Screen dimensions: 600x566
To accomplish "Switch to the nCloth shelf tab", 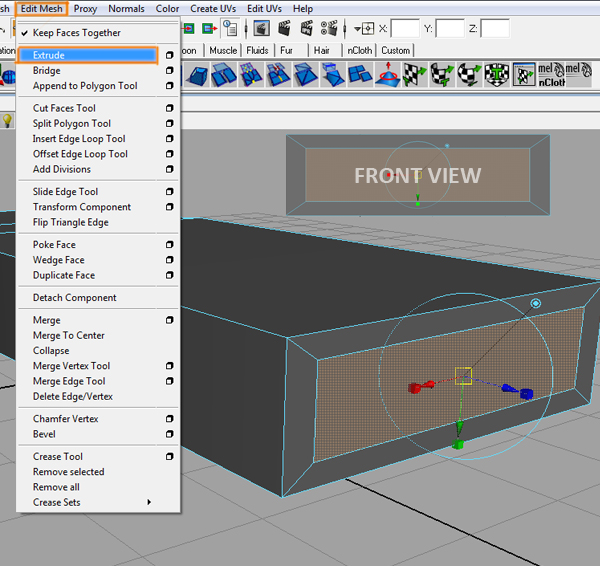I will pyautogui.click(x=360, y=51).
